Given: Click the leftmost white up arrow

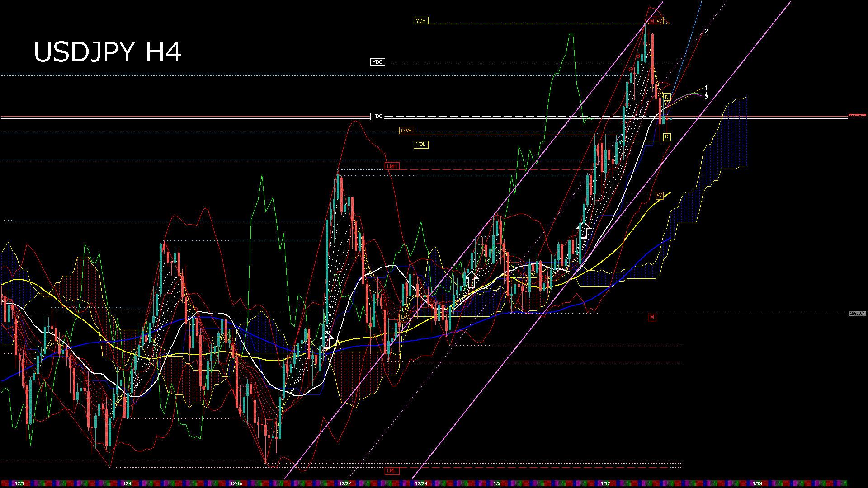Looking at the screenshot, I should coord(326,340).
